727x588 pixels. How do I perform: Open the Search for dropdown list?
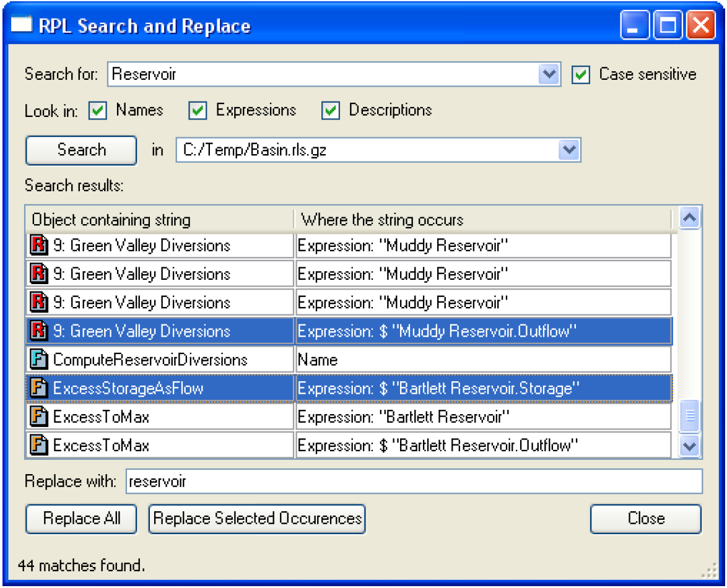point(549,75)
